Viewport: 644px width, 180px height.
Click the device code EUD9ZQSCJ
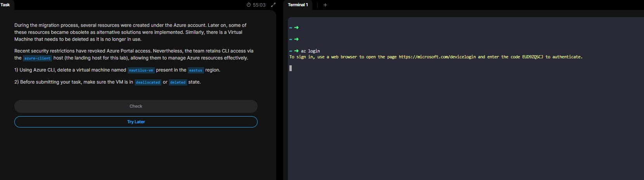[532, 57]
